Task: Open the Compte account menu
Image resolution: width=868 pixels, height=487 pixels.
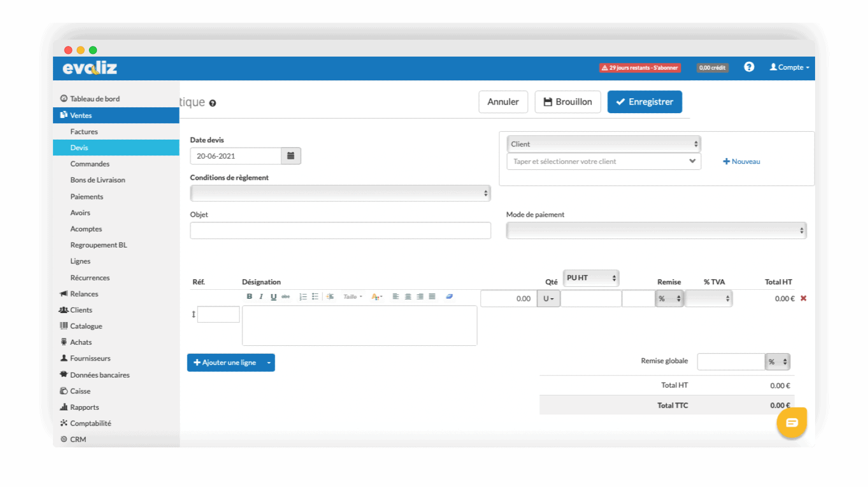Action: (789, 67)
